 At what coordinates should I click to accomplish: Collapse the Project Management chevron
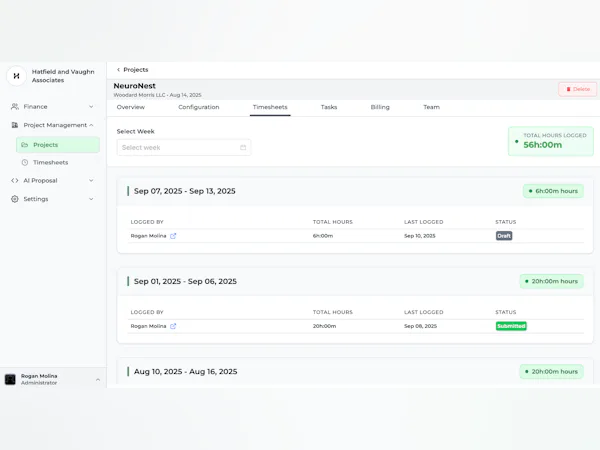pos(91,125)
